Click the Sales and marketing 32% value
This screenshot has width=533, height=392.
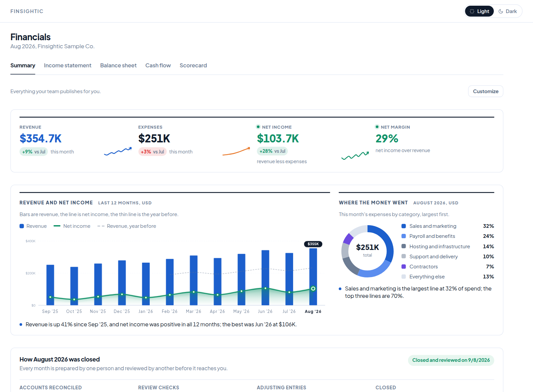click(x=488, y=226)
